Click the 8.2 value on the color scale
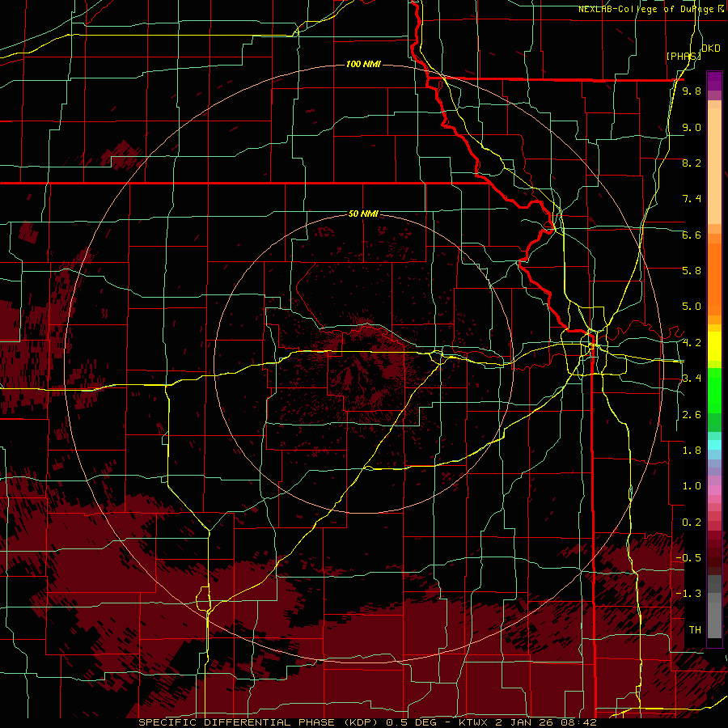 692,163
